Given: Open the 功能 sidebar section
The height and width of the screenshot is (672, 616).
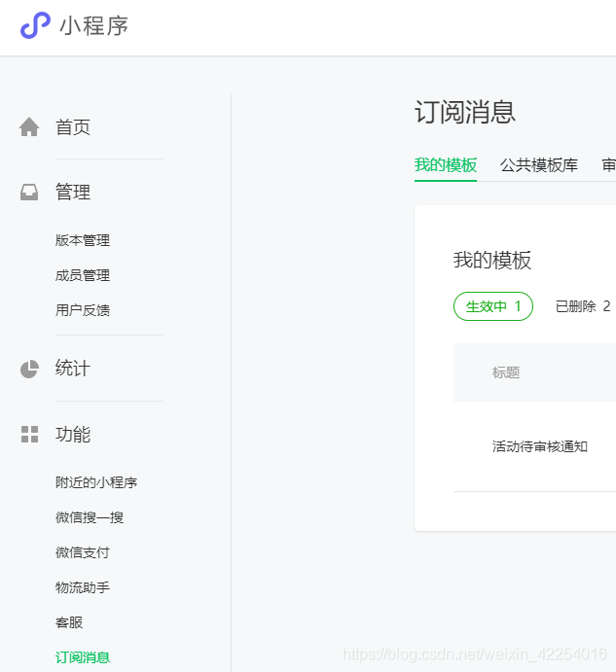Looking at the screenshot, I should [72, 434].
